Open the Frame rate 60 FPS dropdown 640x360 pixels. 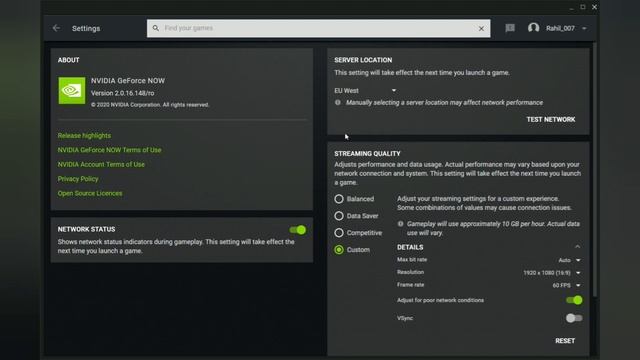pos(567,285)
